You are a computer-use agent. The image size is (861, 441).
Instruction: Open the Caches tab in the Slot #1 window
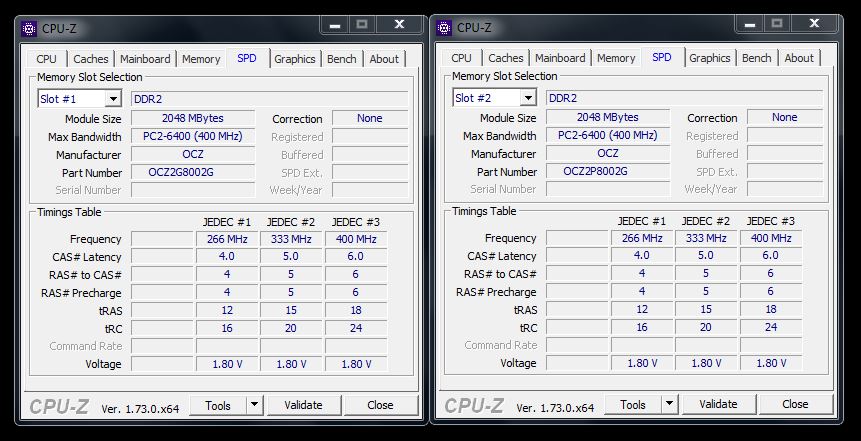pyautogui.click(x=91, y=59)
